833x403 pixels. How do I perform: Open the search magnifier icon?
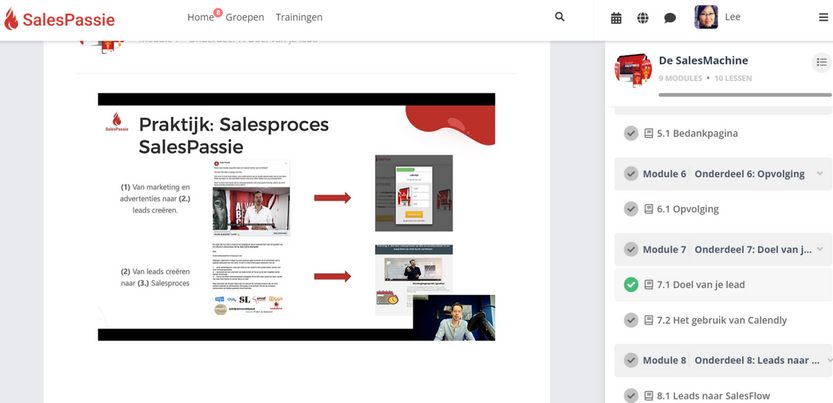point(559,17)
